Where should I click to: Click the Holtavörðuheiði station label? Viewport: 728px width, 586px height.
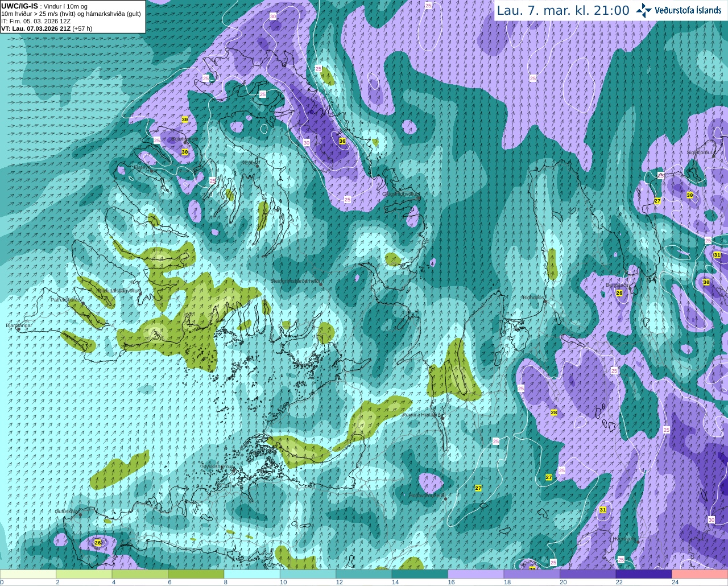427,496
